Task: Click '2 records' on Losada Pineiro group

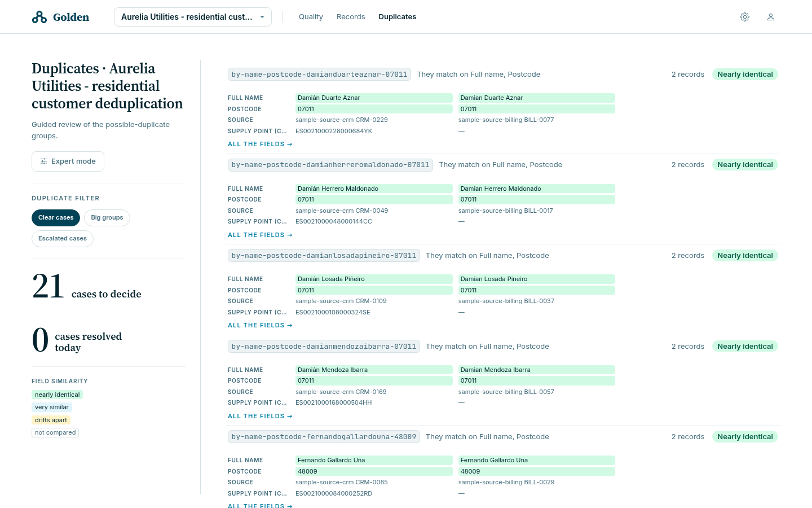Action: (x=688, y=256)
